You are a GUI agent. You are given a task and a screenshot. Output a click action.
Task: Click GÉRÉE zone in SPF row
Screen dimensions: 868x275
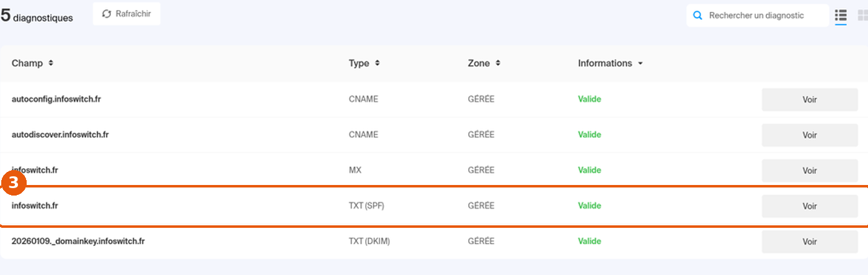[x=481, y=205]
